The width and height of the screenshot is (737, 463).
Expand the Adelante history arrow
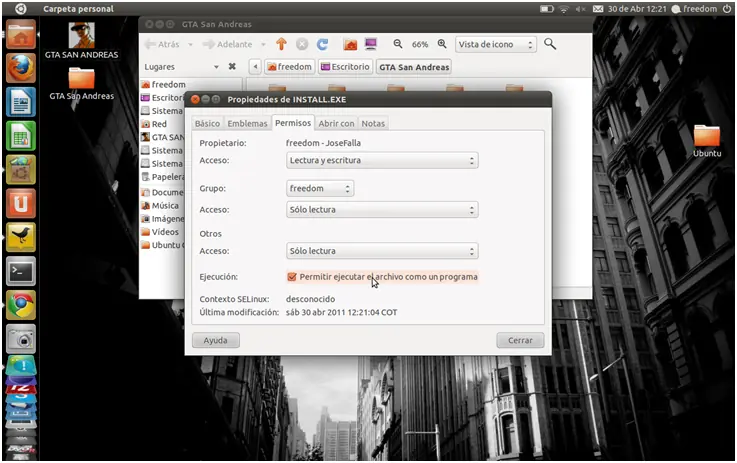[x=263, y=45]
